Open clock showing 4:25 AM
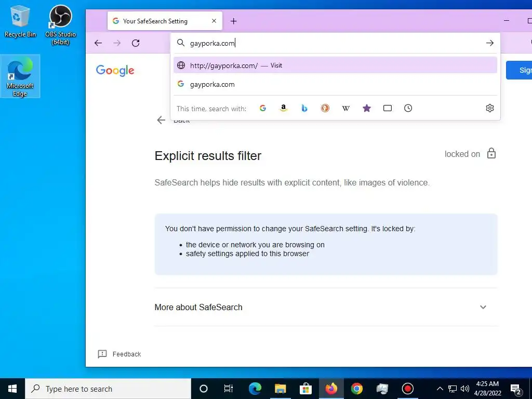The image size is (532, 399). [x=487, y=389]
